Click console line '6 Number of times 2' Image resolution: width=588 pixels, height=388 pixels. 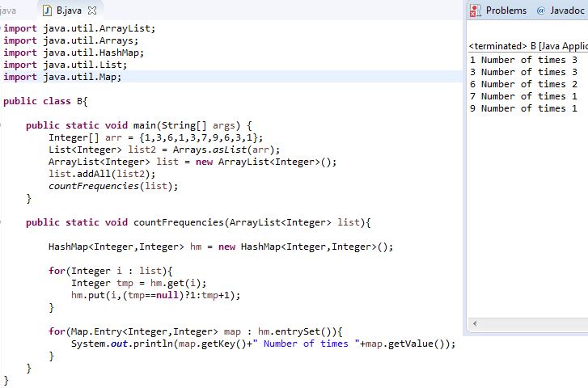coord(523,84)
